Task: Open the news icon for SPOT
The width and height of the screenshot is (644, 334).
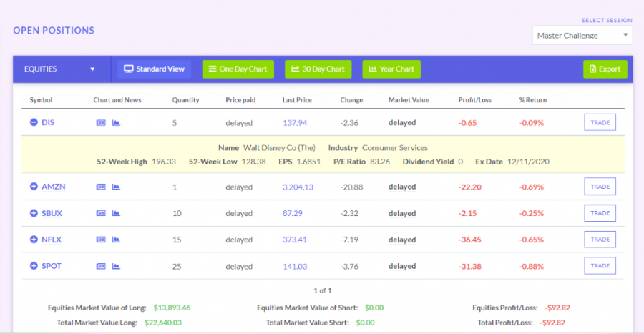Action: click(x=101, y=267)
